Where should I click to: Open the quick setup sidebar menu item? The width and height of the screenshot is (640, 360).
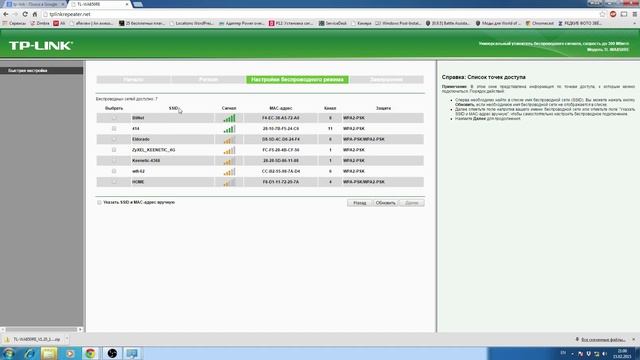tap(42, 71)
